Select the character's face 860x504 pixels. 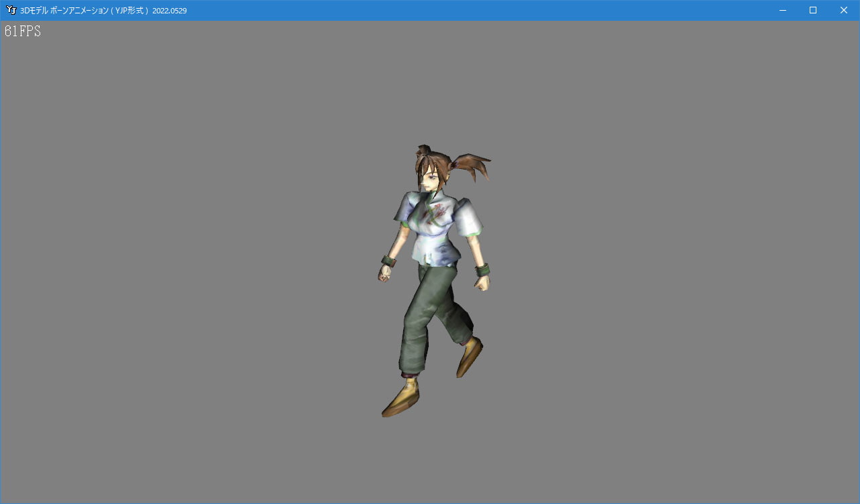pyautogui.click(x=430, y=178)
